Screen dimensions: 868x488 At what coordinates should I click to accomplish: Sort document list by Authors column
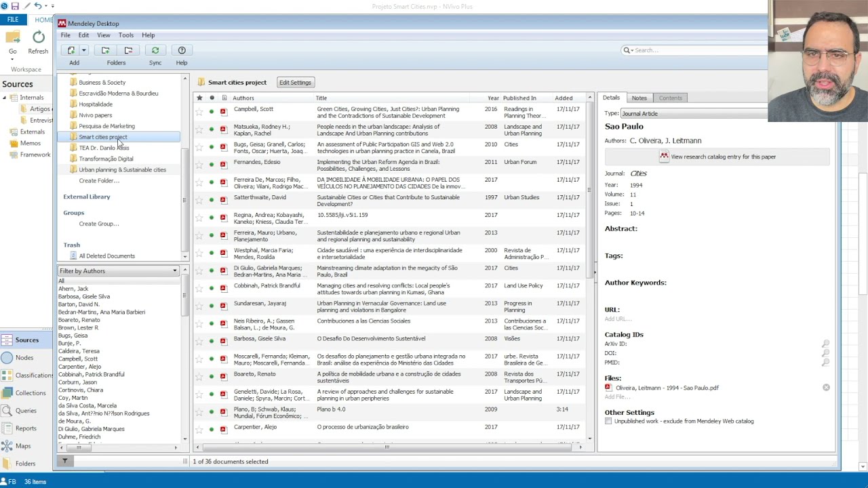(x=243, y=98)
